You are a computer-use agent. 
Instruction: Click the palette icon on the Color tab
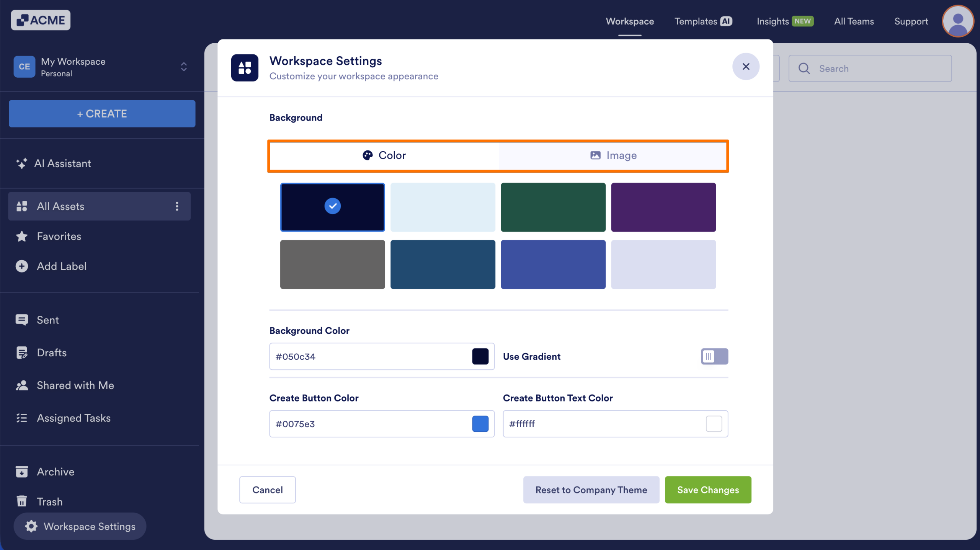point(367,155)
